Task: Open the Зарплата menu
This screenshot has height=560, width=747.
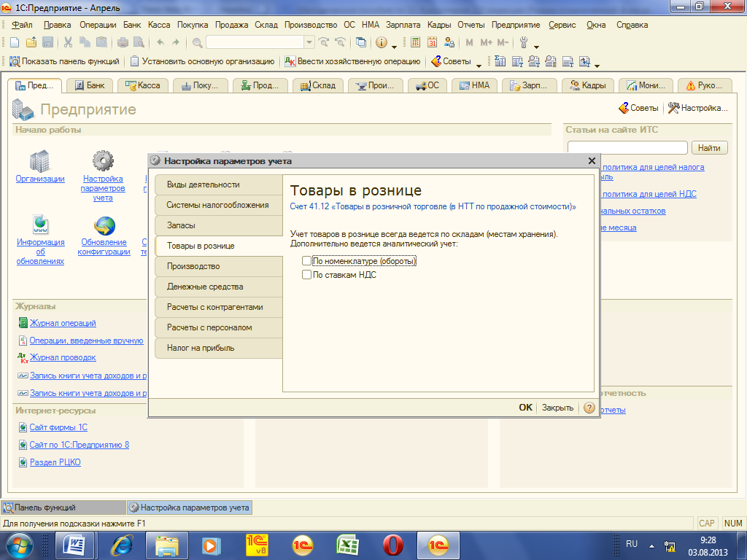Action: click(x=403, y=25)
